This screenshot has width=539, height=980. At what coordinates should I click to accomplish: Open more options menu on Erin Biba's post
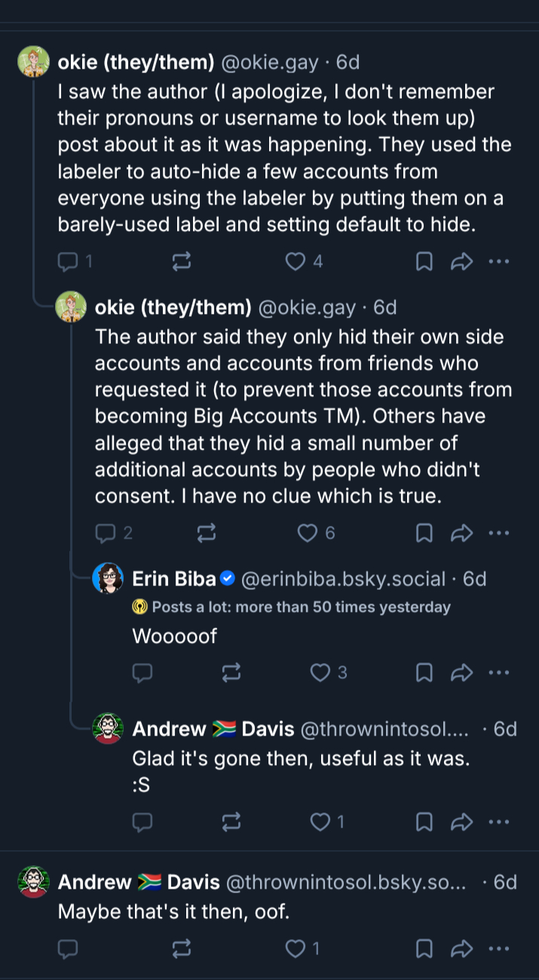pyautogui.click(x=498, y=672)
